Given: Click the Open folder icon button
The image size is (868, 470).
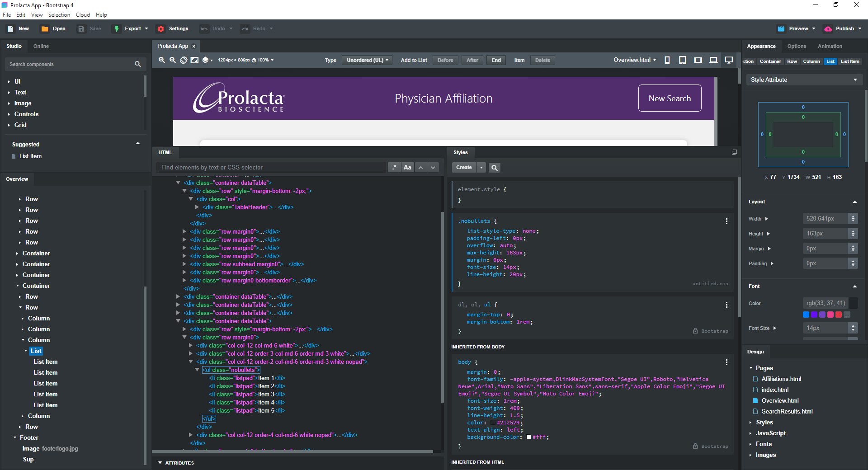Looking at the screenshot, I should coord(45,28).
